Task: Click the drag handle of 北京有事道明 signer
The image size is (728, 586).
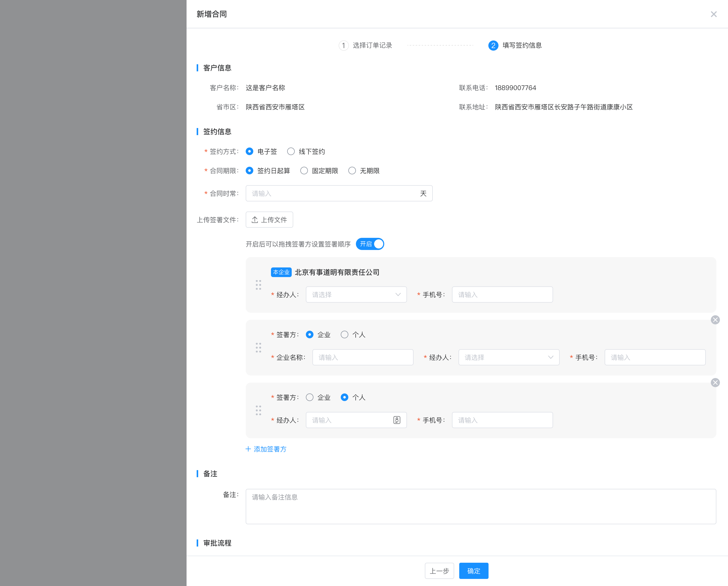Action: tap(258, 285)
